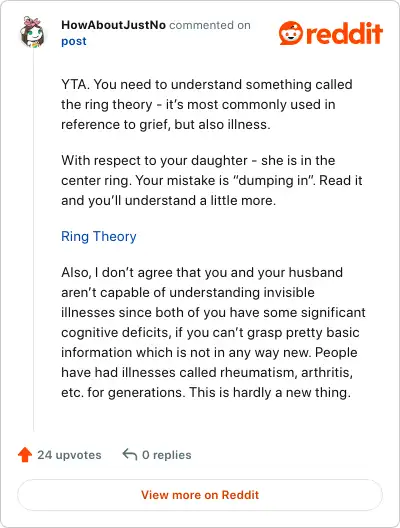This screenshot has width=400, height=528.
Task: Open the 'Ring Theory' hyperlink
Action: tap(99, 236)
